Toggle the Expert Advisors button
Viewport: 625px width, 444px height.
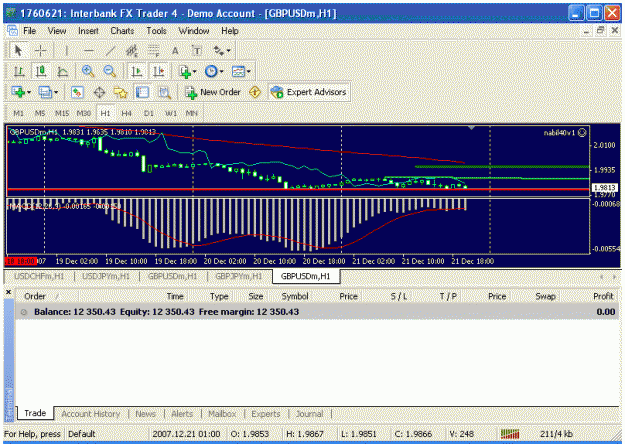pyautogui.click(x=309, y=92)
